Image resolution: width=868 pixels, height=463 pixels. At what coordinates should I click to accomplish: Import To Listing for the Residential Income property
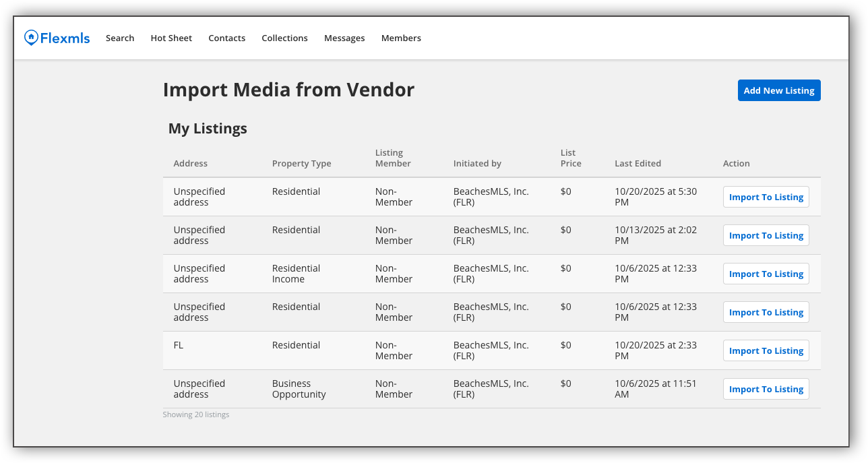[x=766, y=274]
